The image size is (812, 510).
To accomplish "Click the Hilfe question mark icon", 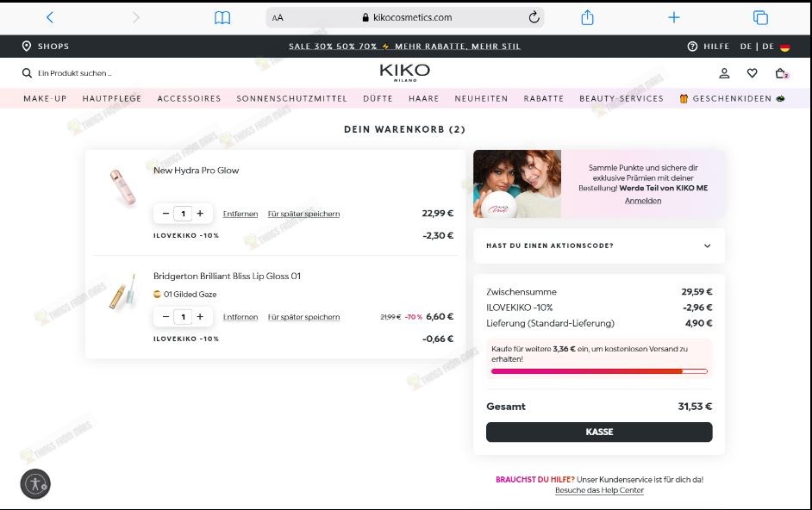I will pyautogui.click(x=691, y=47).
